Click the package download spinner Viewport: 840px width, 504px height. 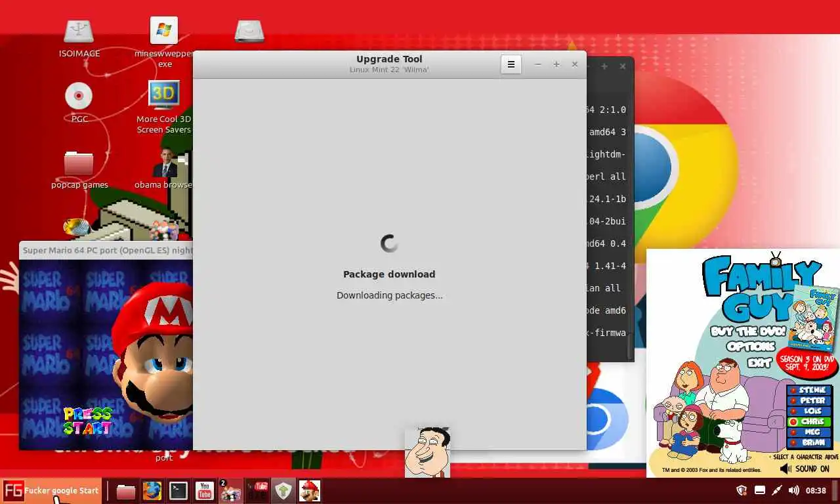pos(389,243)
